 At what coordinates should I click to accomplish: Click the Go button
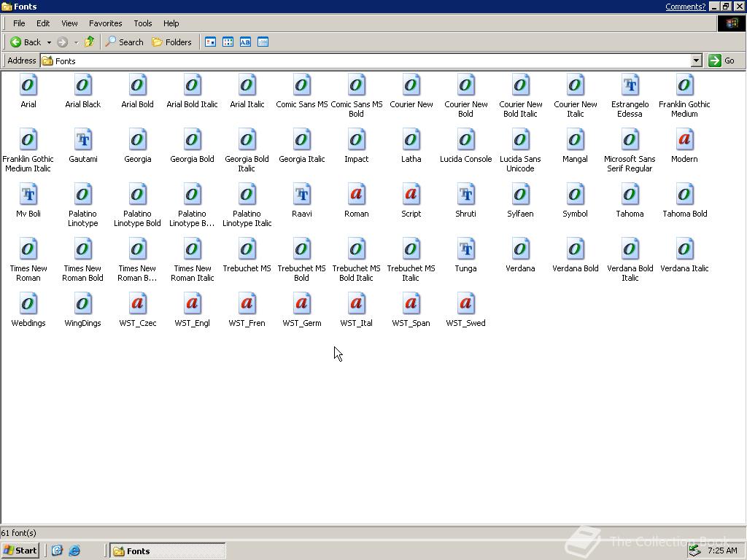point(722,61)
